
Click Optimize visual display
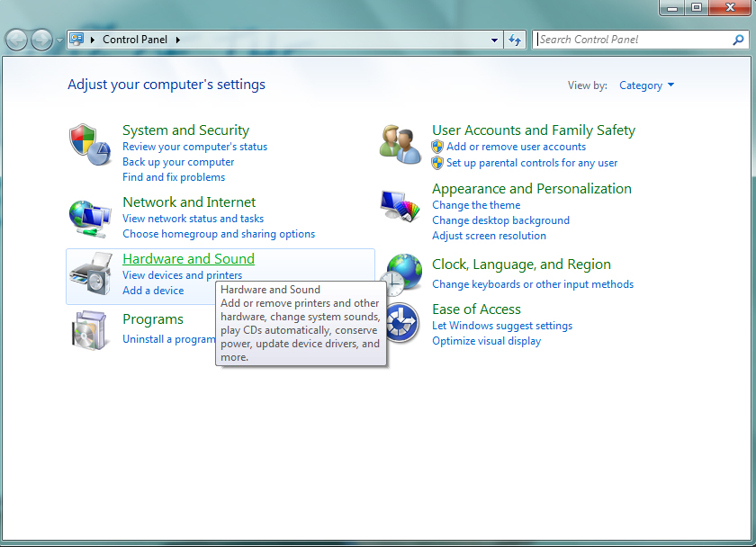tap(486, 341)
